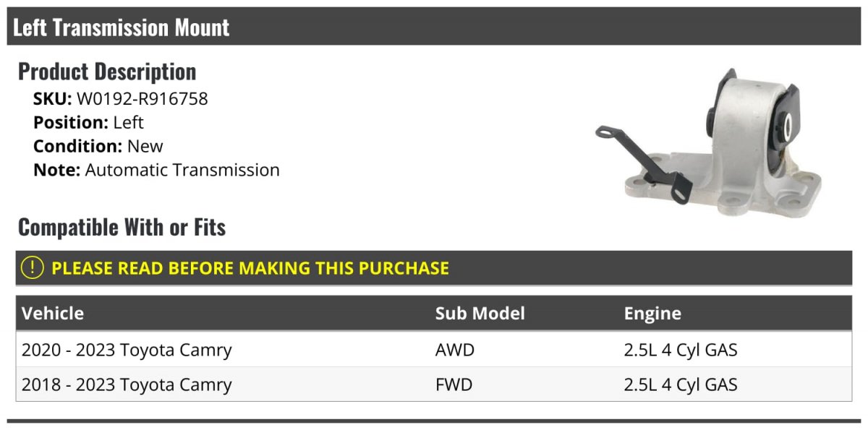Click the Vehicle column header
868x430 pixels.
pyautogui.click(x=53, y=314)
